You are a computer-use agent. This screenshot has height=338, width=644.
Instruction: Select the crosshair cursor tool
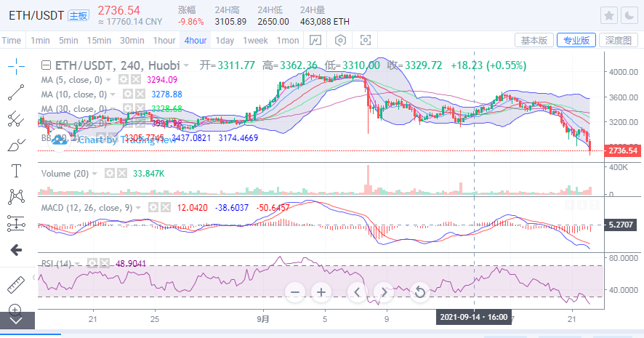(16, 66)
